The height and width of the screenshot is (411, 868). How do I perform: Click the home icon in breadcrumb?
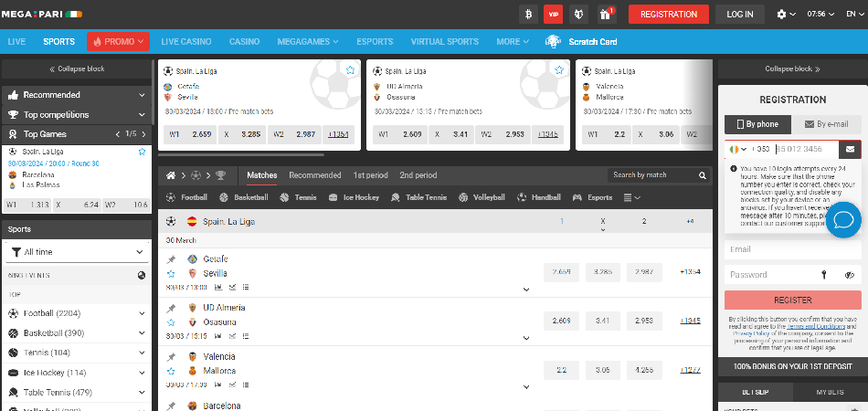point(170,174)
